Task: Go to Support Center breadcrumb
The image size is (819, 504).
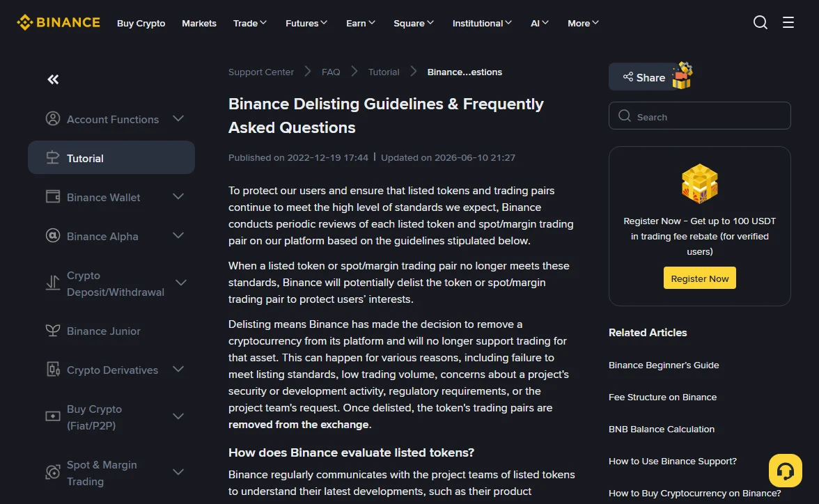Action: (260, 72)
